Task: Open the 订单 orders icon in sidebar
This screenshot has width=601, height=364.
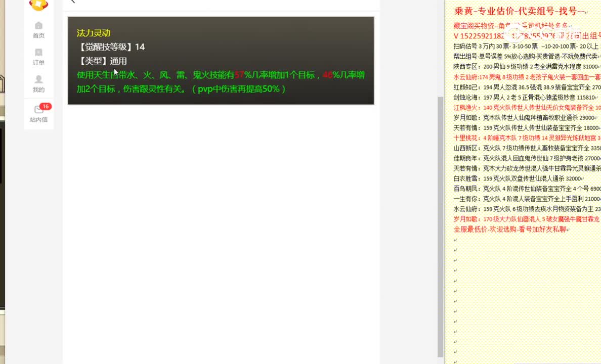Action: pos(39,57)
